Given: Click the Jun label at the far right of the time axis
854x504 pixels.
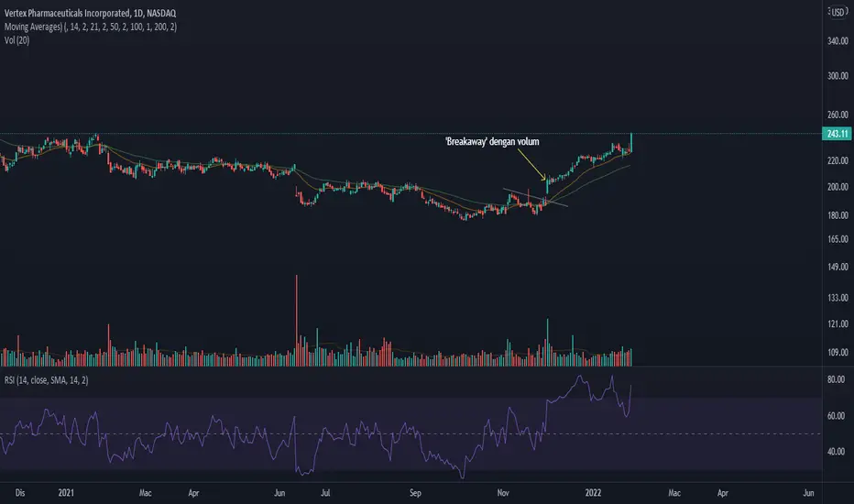Looking at the screenshot, I should 808,493.
